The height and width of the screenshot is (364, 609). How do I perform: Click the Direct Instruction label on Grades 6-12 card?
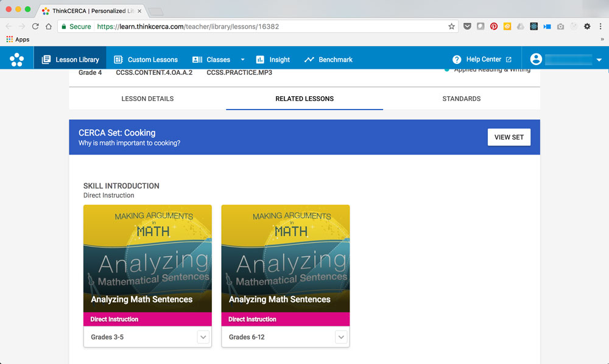[252, 319]
